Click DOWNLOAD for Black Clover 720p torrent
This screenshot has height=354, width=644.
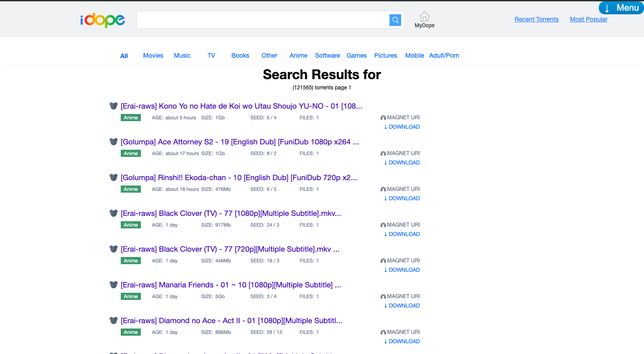pyautogui.click(x=402, y=270)
